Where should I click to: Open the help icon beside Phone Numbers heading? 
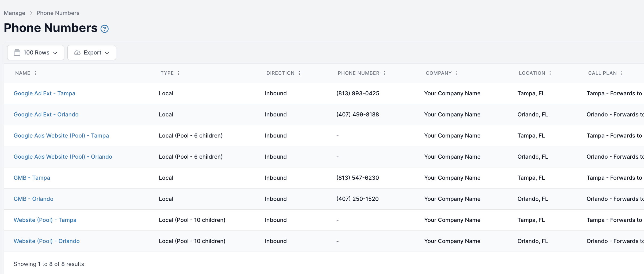pos(105,29)
